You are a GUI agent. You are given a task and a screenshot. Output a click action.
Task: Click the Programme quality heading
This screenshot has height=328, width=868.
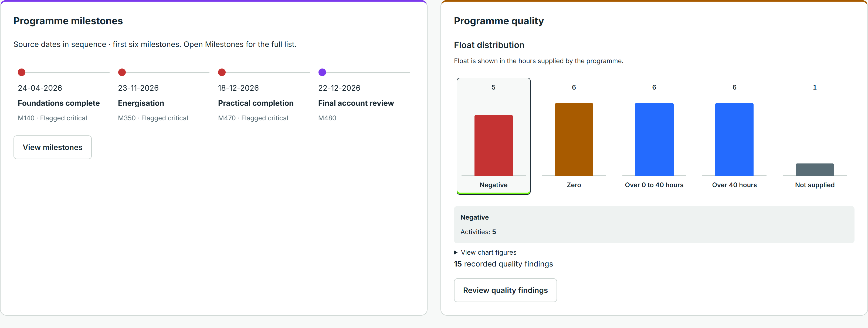click(x=499, y=21)
